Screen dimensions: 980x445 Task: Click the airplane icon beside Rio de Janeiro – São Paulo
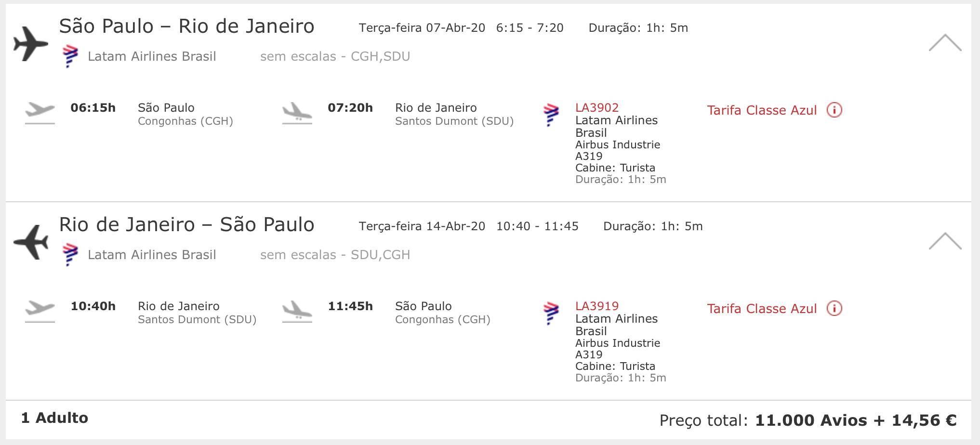pos(31,242)
